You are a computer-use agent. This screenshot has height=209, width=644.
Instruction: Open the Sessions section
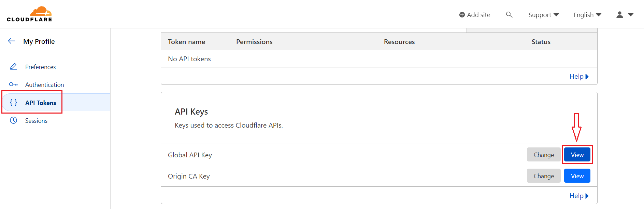(x=36, y=120)
